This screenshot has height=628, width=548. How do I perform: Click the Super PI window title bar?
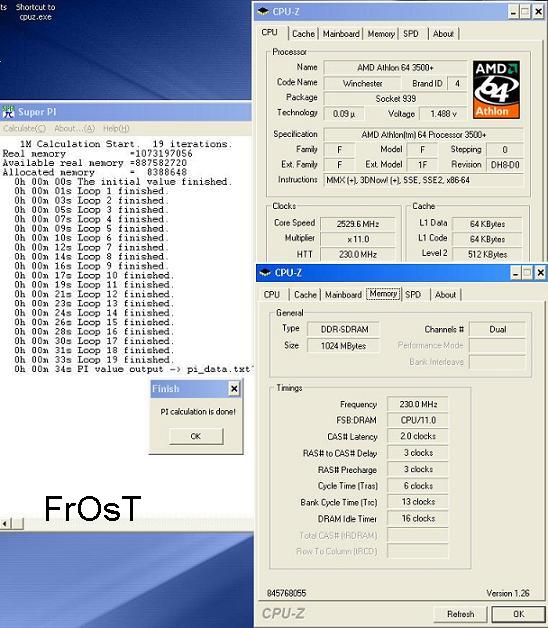click(126, 112)
